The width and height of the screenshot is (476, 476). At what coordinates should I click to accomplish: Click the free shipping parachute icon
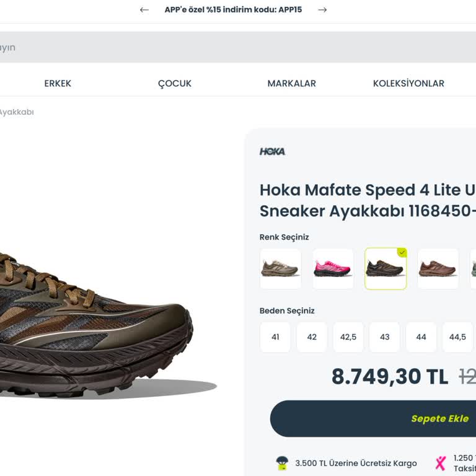coord(282,463)
